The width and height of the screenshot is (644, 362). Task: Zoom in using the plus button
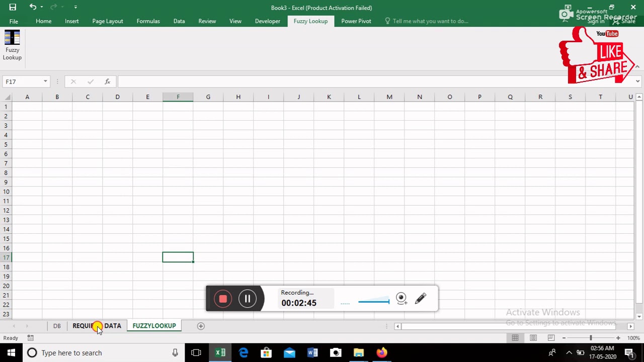[618, 338]
